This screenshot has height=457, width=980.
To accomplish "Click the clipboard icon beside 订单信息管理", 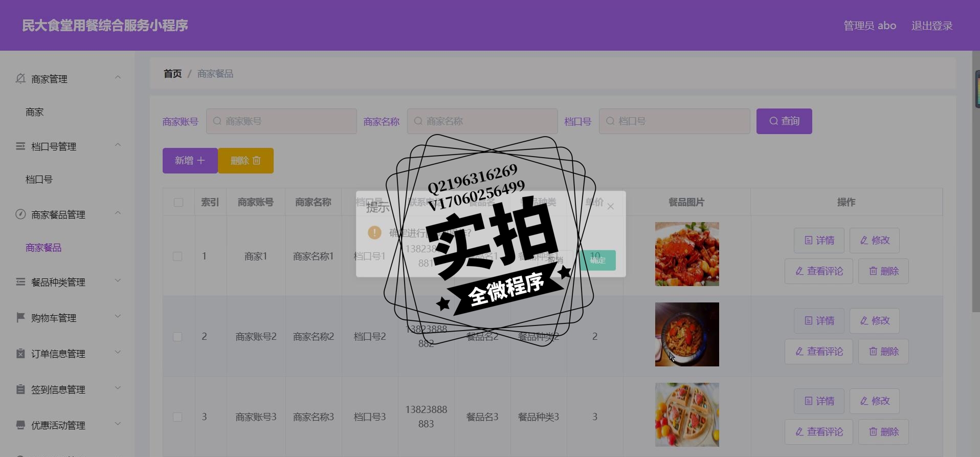I will point(20,353).
